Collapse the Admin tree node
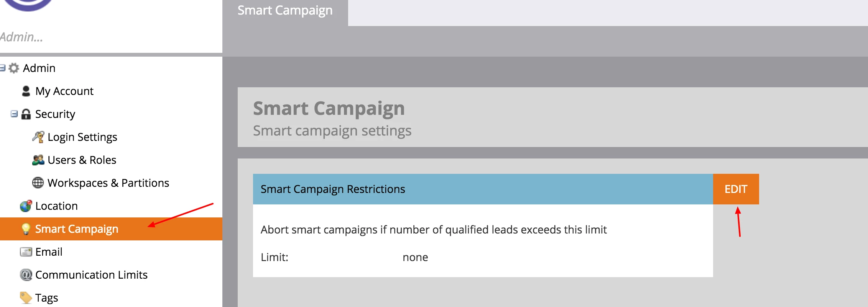 2,68
